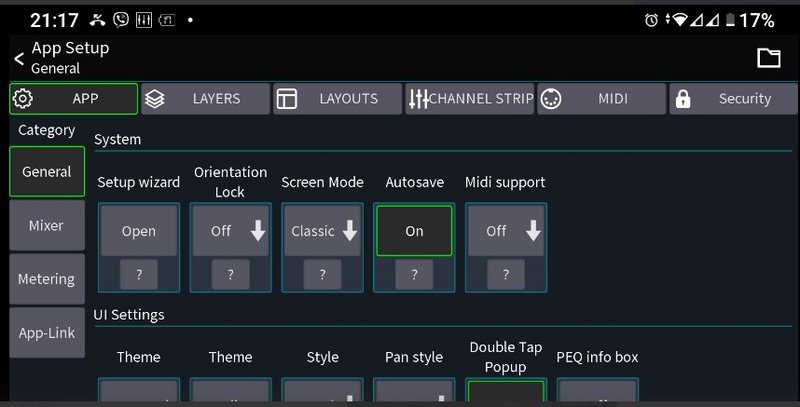Toggle Autosave On button
Image resolution: width=800 pixels, height=407 pixels.
[414, 231]
